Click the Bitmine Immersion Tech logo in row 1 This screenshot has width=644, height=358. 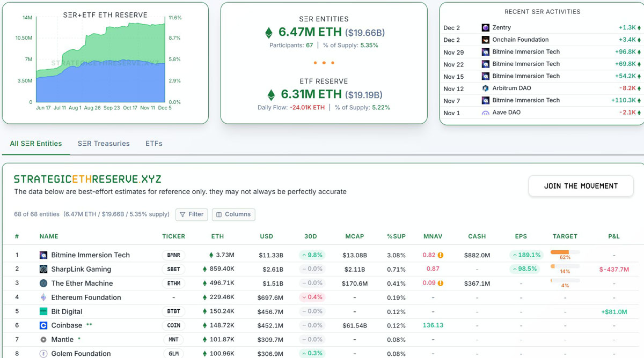tap(44, 255)
